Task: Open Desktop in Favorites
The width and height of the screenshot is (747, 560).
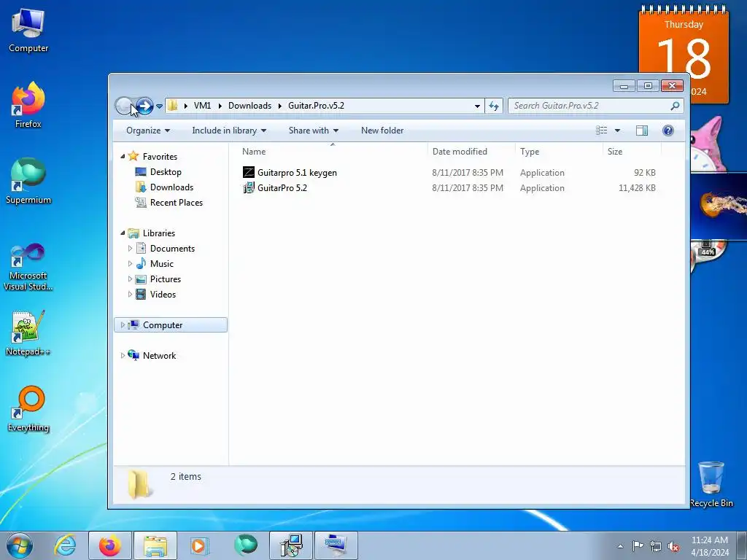Action: [166, 172]
